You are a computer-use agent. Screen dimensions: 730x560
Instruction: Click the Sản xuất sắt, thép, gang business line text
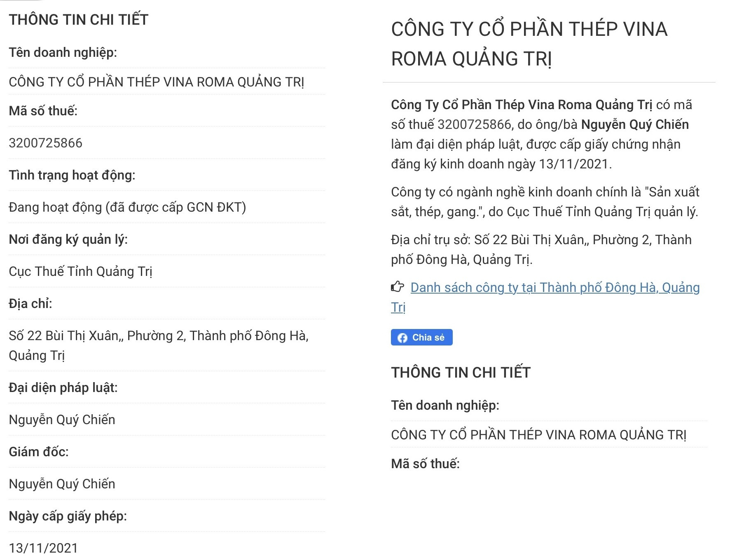(x=545, y=202)
